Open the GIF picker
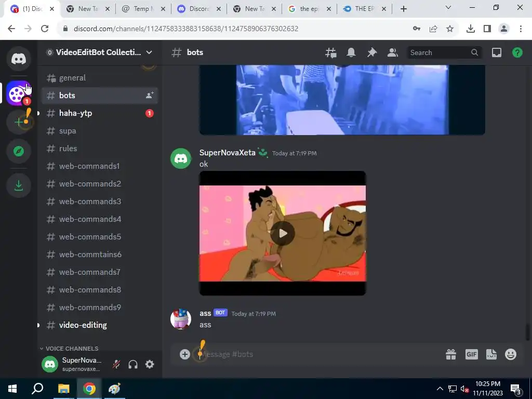Viewport: 532px width, 399px height. point(472,354)
